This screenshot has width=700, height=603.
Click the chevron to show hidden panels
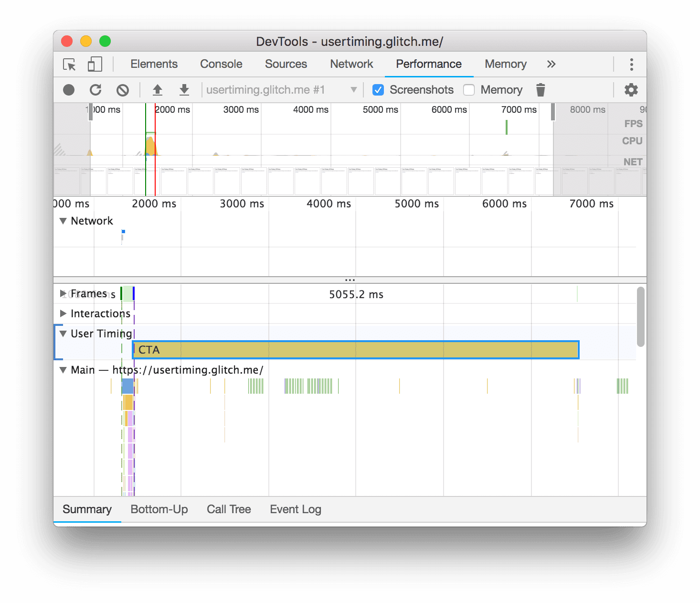point(551,64)
